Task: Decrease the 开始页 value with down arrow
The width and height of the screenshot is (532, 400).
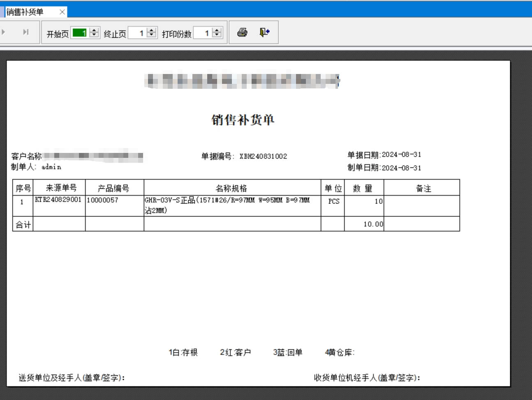Action: pos(94,35)
